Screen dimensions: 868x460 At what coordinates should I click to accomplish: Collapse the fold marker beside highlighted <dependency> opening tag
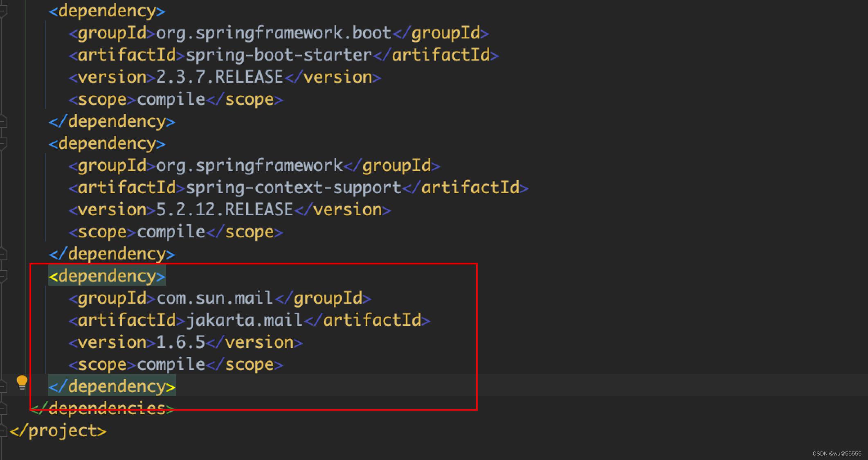click(x=3, y=276)
